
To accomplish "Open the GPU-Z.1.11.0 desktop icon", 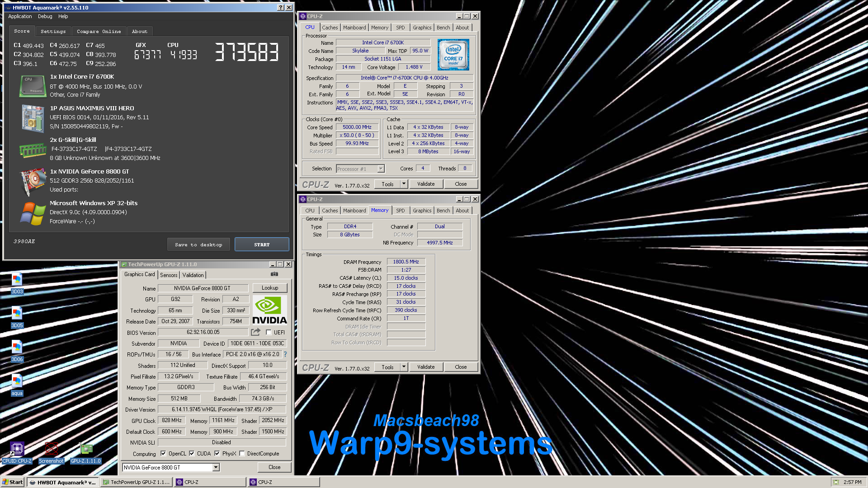I will [86, 452].
